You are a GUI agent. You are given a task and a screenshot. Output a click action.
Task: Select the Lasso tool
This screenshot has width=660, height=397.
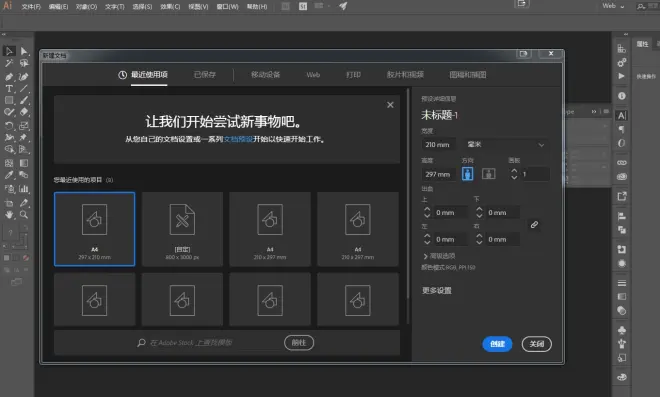click(24, 64)
